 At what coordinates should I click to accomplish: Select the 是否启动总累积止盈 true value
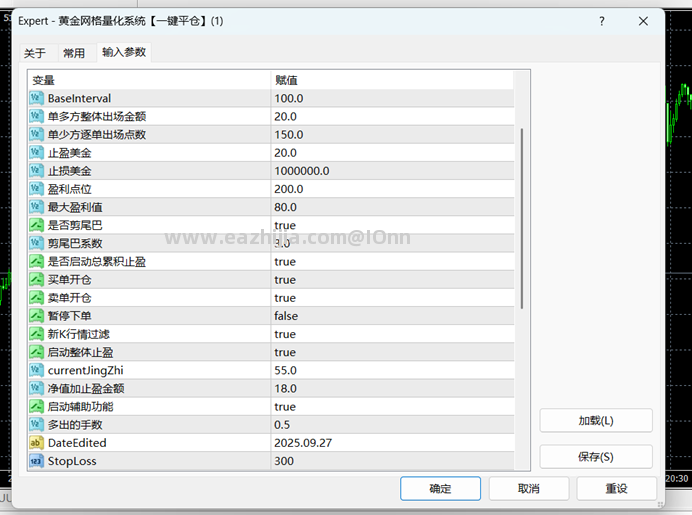coord(285,261)
